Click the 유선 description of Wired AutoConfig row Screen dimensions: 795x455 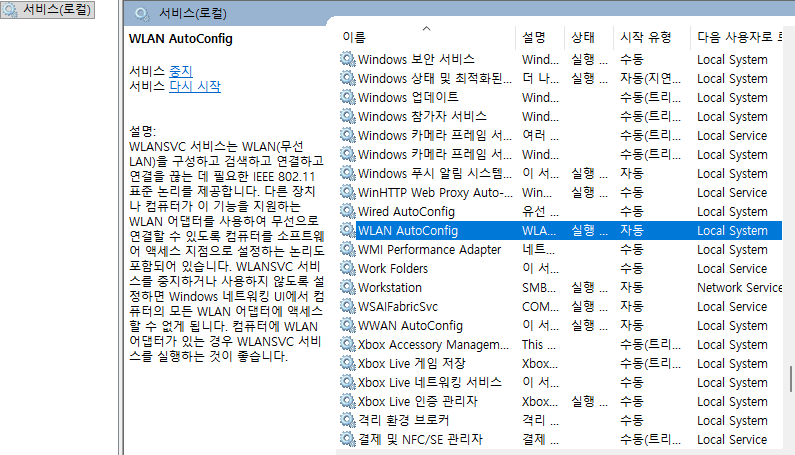540,212
